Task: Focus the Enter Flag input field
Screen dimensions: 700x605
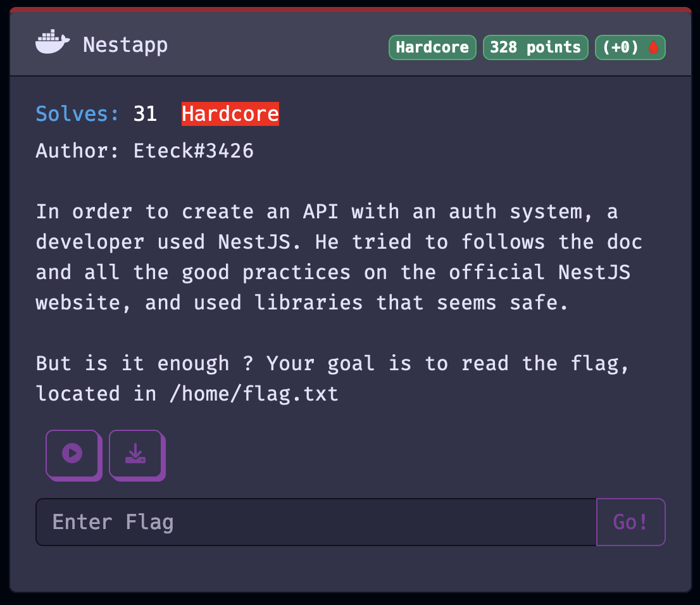Action: (x=316, y=522)
